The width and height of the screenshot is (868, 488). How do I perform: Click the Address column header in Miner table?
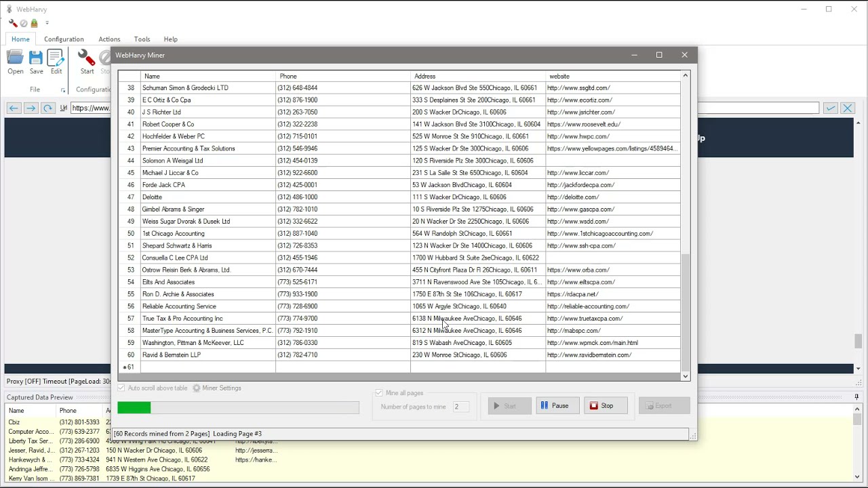pos(478,77)
